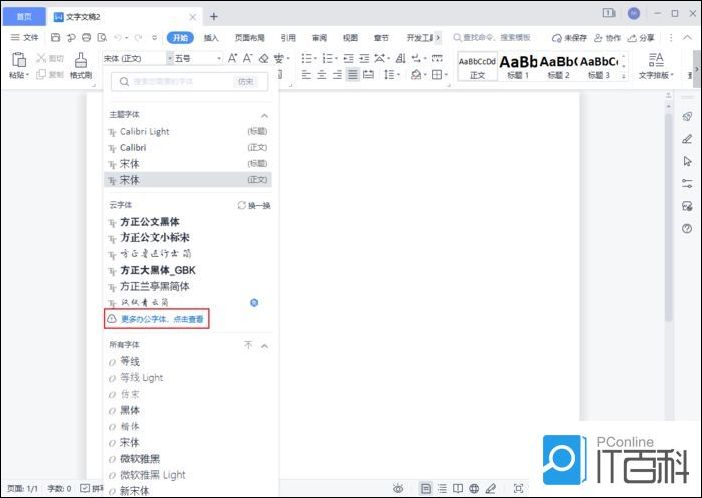The width and height of the screenshot is (702, 498).
Task: Switch to the 审阅 ribbon tab
Action: click(319, 38)
